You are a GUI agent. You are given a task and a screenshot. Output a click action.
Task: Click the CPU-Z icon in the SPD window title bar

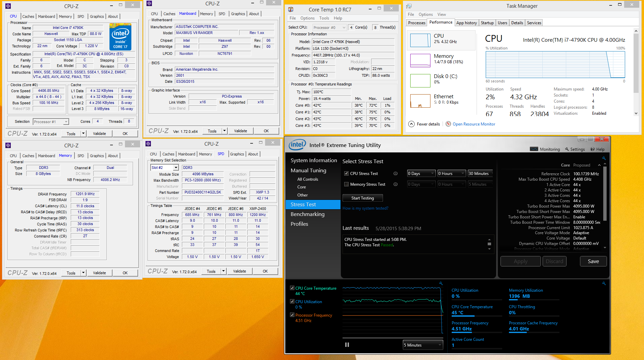pyautogui.click(x=148, y=144)
